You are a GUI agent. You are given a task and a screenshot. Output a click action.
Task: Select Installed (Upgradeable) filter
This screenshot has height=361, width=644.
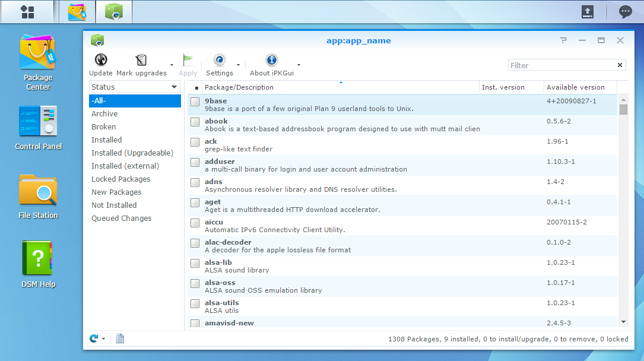point(135,153)
